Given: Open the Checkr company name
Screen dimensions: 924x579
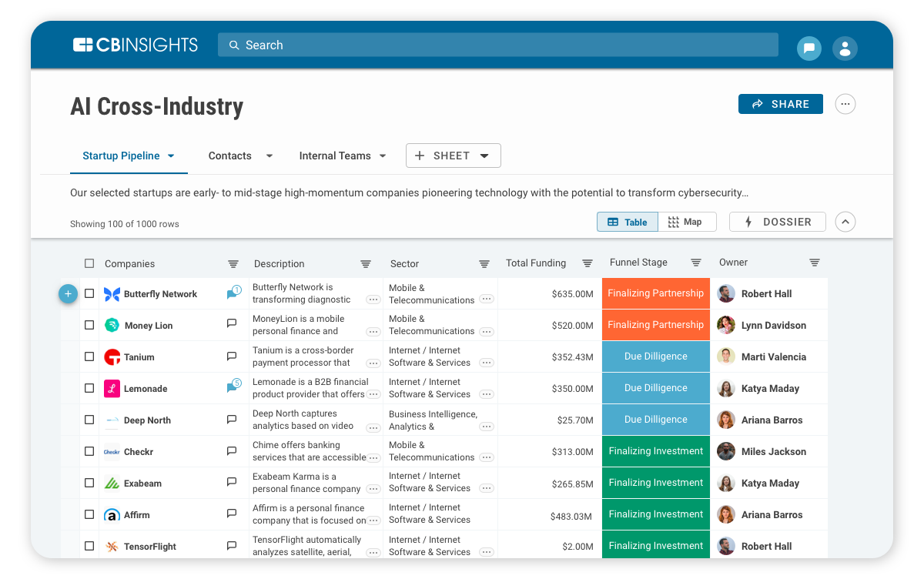Looking at the screenshot, I should click(x=139, y=452).
